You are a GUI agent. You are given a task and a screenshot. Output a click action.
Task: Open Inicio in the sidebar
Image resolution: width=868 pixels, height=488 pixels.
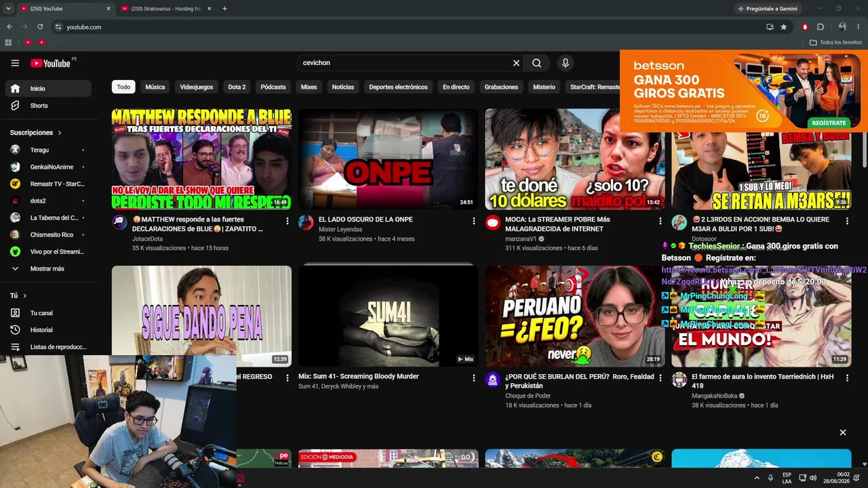click(x=48, y=89)
